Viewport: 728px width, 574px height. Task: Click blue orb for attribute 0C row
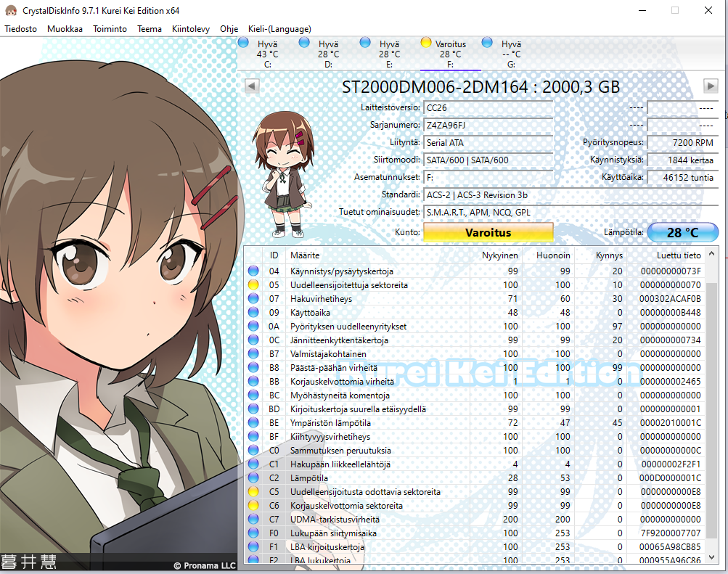pyautogui.click(x=253, y=340)
